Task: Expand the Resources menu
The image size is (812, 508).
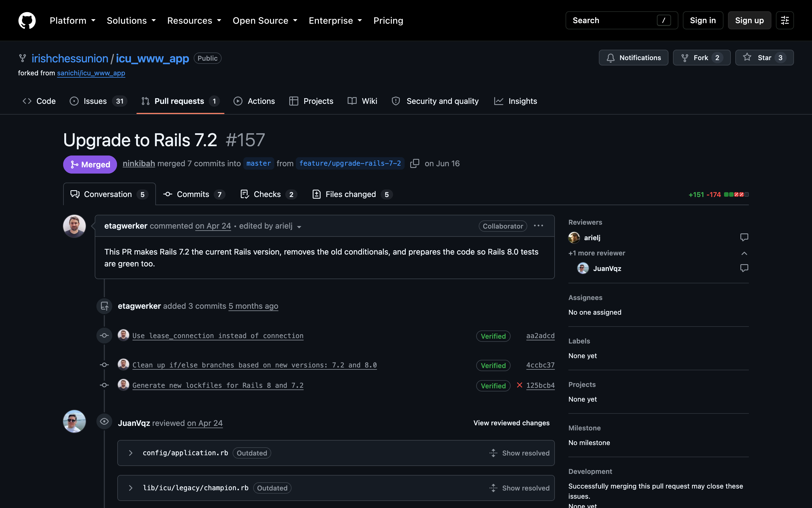Action: [x=194, y=21]
